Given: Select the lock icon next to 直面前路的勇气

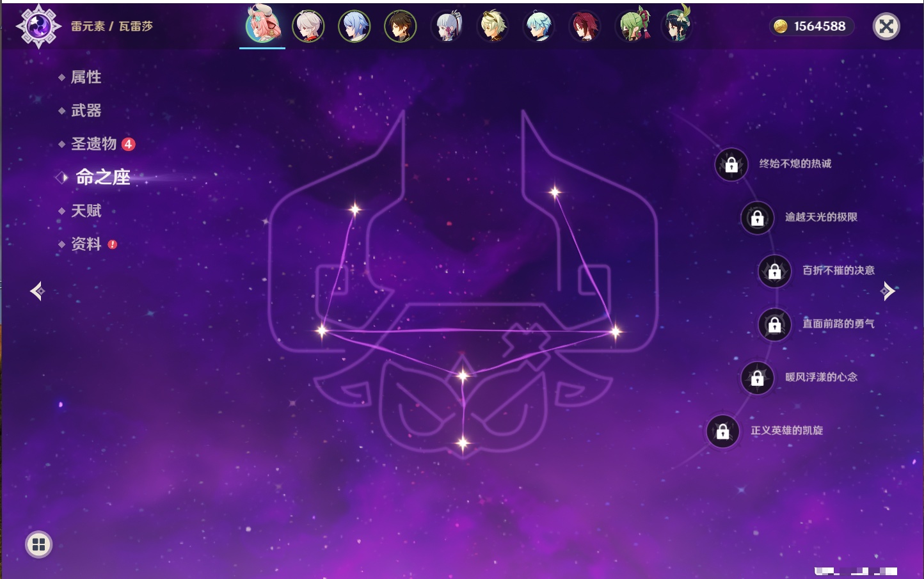Looking at the screenshot, I should point(775,324).
